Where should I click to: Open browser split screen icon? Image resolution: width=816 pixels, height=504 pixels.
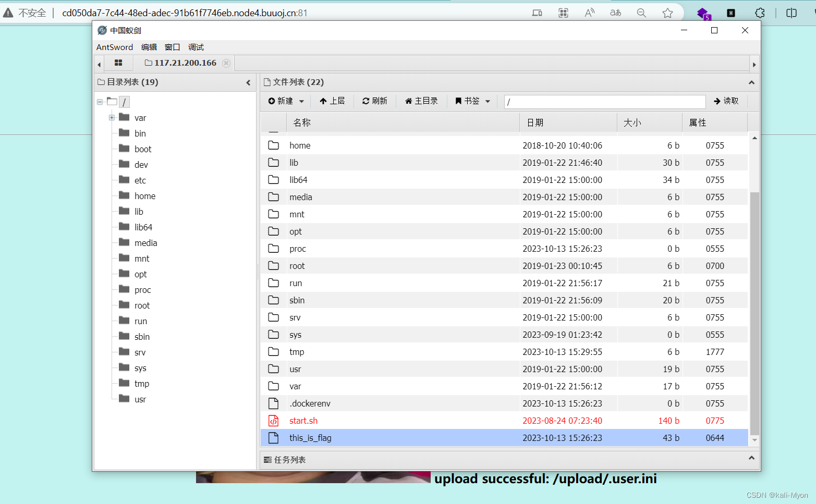[792, 13]
